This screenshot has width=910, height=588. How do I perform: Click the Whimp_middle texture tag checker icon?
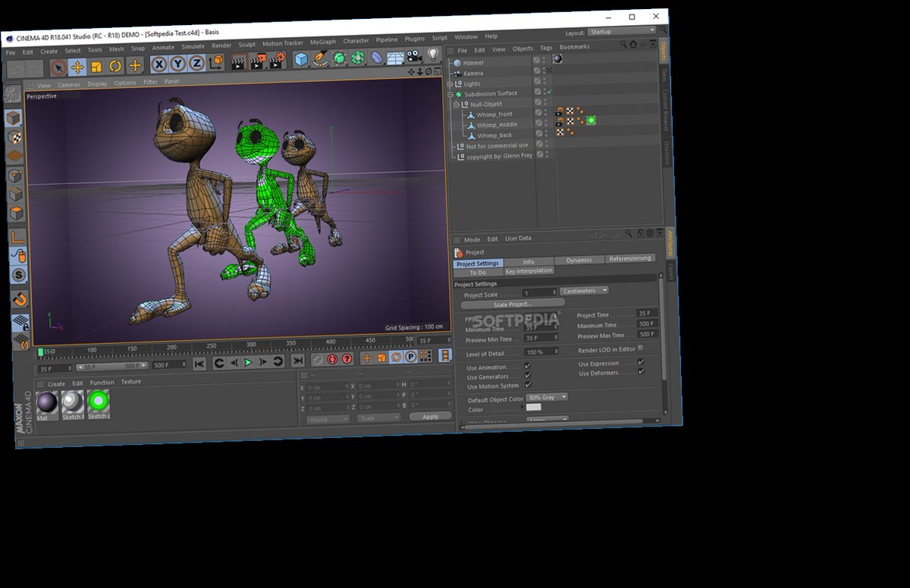pos(570,122)
